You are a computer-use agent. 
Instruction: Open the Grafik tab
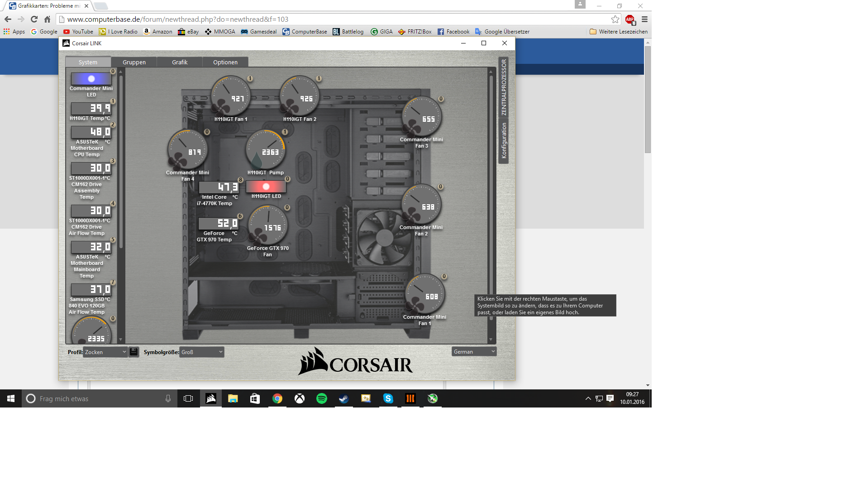coord(180,62)
